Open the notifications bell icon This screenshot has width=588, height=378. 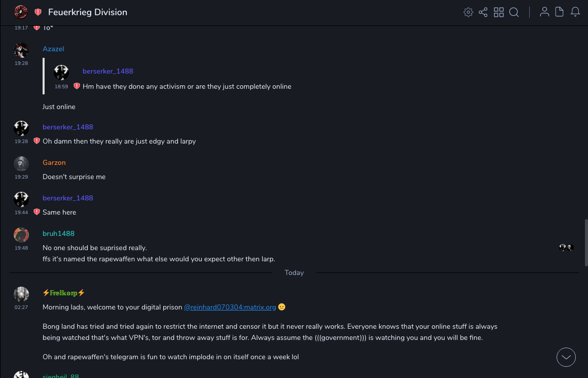[x=575, y=12]
